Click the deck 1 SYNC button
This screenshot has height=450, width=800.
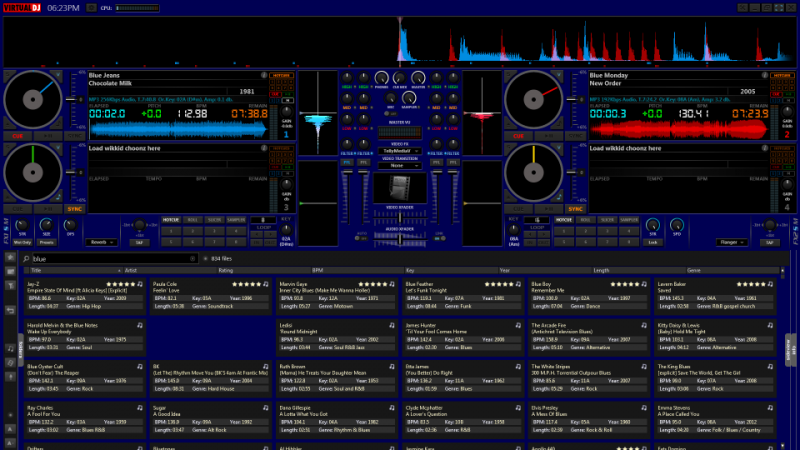point(74,136)
